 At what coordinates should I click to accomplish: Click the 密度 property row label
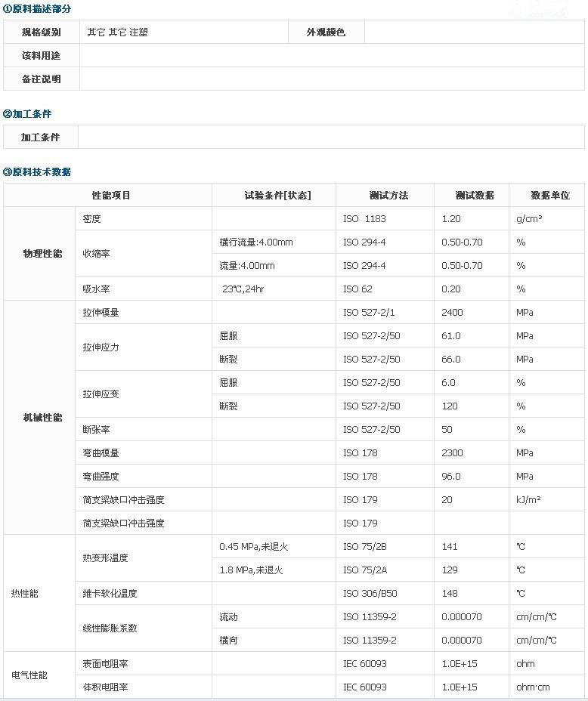point(91,219)
